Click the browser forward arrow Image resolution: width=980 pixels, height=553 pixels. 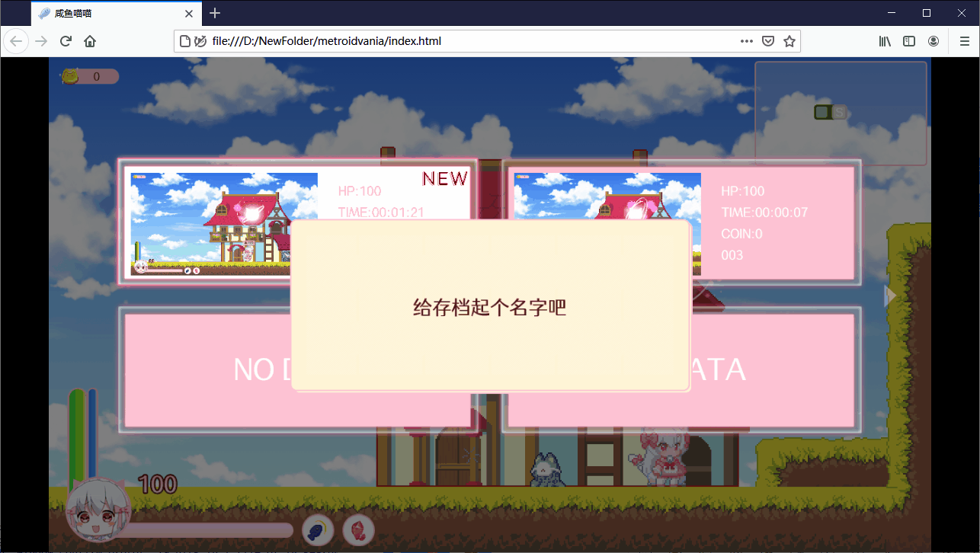[x=41, y=41]
